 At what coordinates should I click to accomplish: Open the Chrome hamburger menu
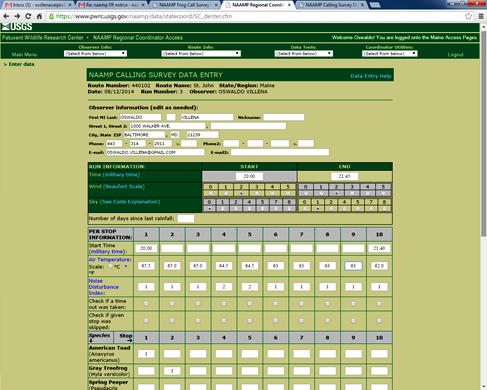(481, 16)
